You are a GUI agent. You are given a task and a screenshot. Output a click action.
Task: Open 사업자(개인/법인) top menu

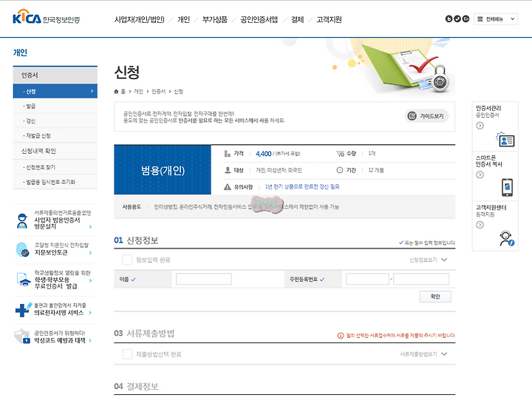point(140,20)
